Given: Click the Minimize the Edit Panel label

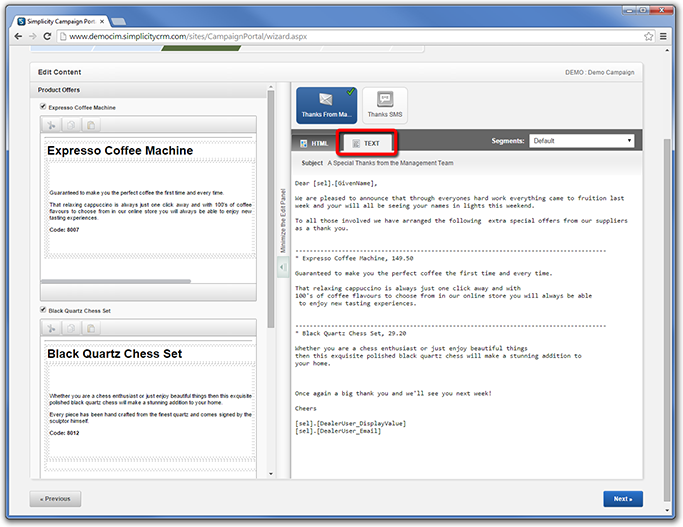Looking at the screenshot, I should [283, 221].
